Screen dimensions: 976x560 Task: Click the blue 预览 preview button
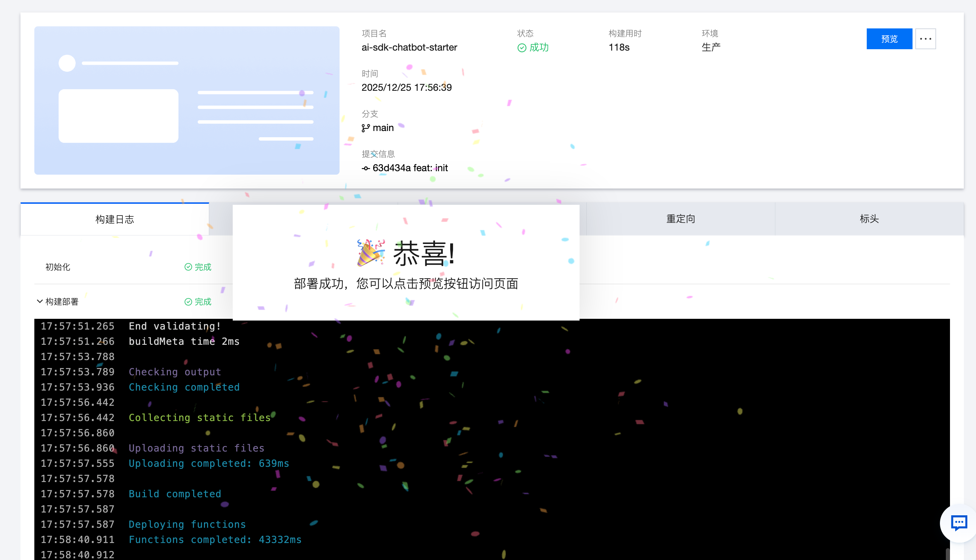click(x=889, y=39)
